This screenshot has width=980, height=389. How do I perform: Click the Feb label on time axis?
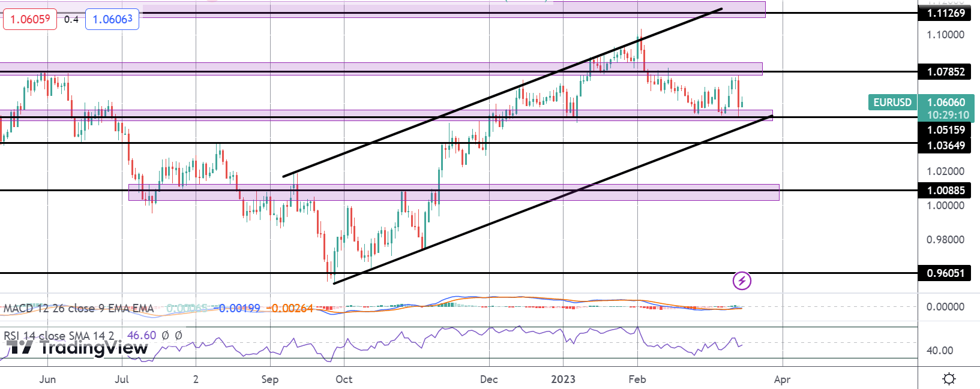point(637,379)
